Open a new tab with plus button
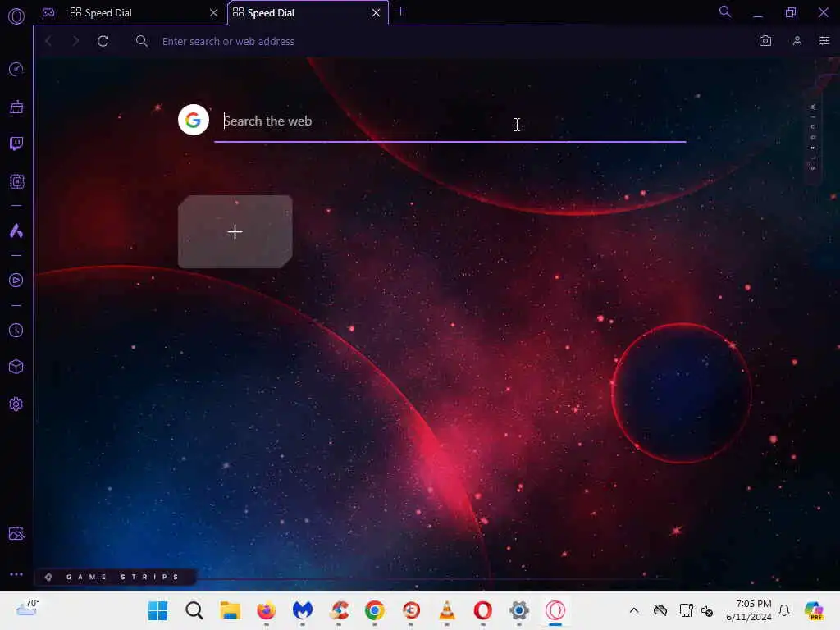This screenshot has width=840, height=630. tap(400, 11)
